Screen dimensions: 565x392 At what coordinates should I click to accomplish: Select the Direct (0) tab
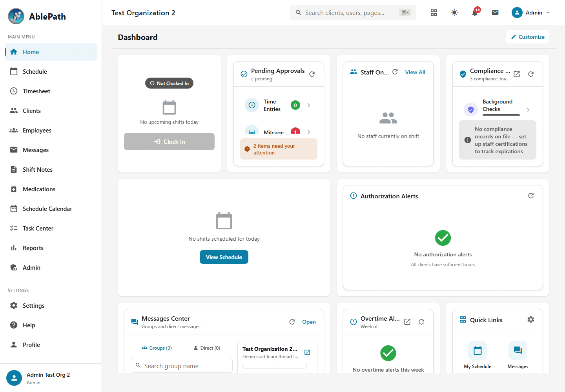coord(207,348)
